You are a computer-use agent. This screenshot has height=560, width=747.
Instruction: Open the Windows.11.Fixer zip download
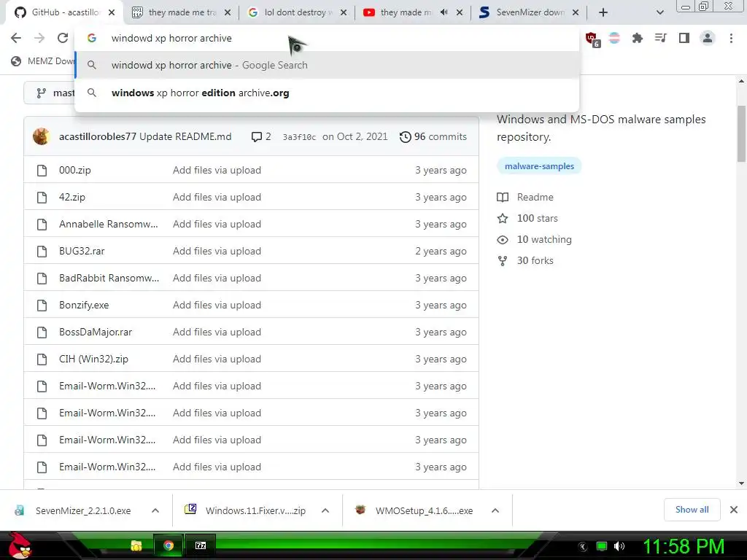pos(247,510)
